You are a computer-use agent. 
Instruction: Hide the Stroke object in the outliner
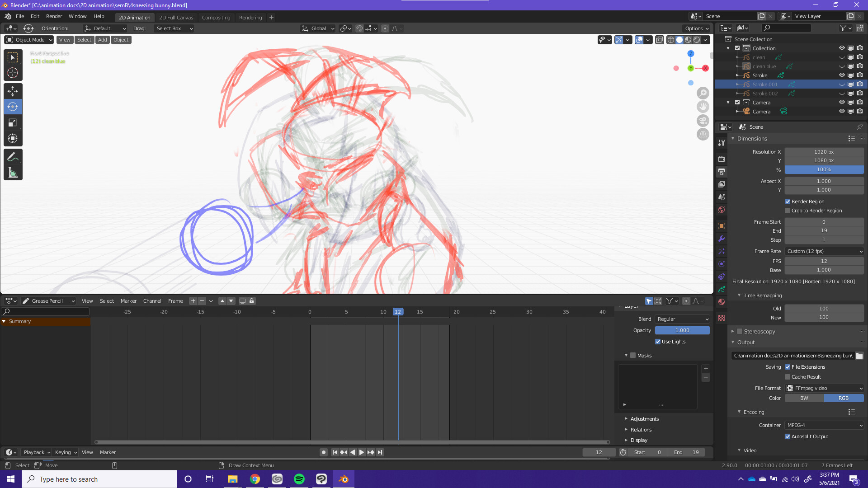842,75
